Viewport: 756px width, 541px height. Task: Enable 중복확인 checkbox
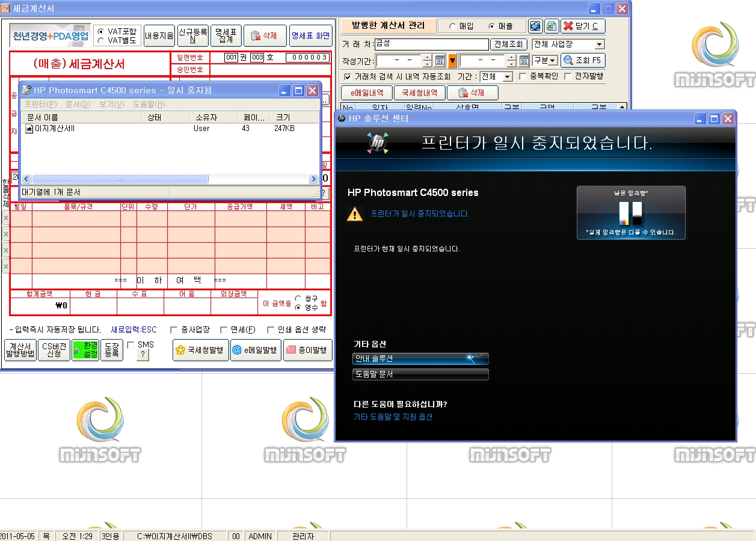click(x=523, y=77)
